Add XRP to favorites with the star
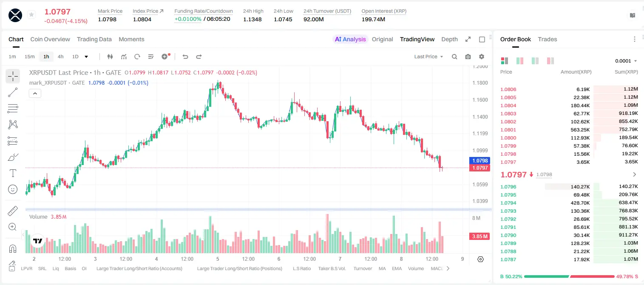Viewport: 644px width, 285px height. pyautogui.click(x=31, y=15)
